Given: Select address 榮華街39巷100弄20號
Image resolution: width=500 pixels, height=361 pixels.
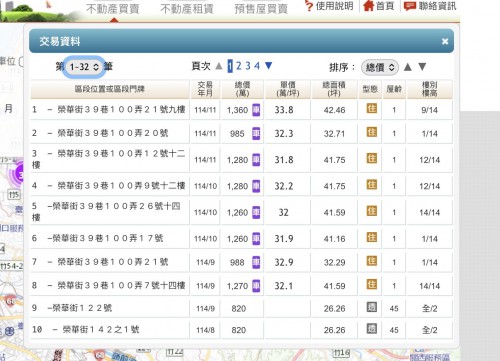Looking at the screenshot, I should [113, 133].
